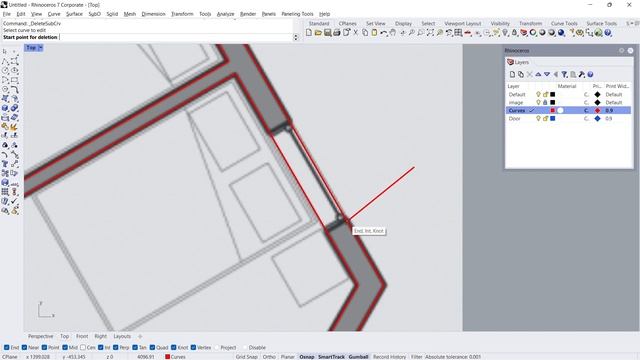Click the Zoom Extents icon

tap(430, 33)
